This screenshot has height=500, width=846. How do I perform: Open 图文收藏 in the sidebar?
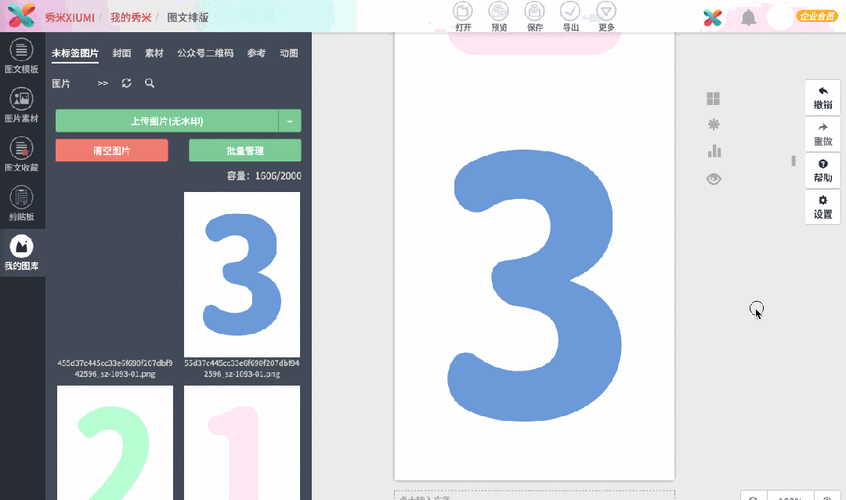tap(22, 155)
